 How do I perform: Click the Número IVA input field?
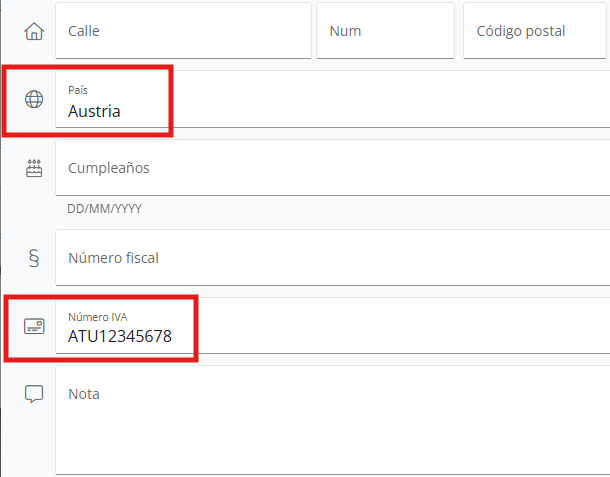pyautogui.click(x=333, y=326)
